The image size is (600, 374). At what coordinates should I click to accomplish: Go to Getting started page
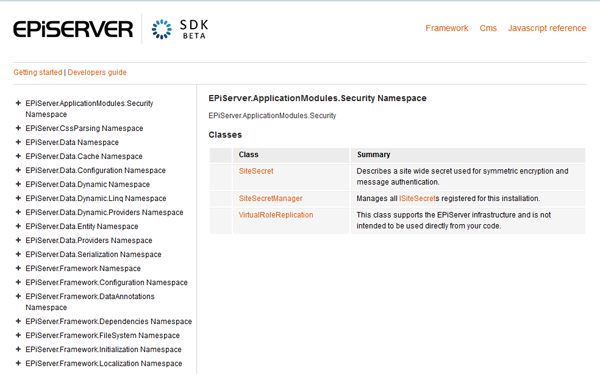pos(38,72)
